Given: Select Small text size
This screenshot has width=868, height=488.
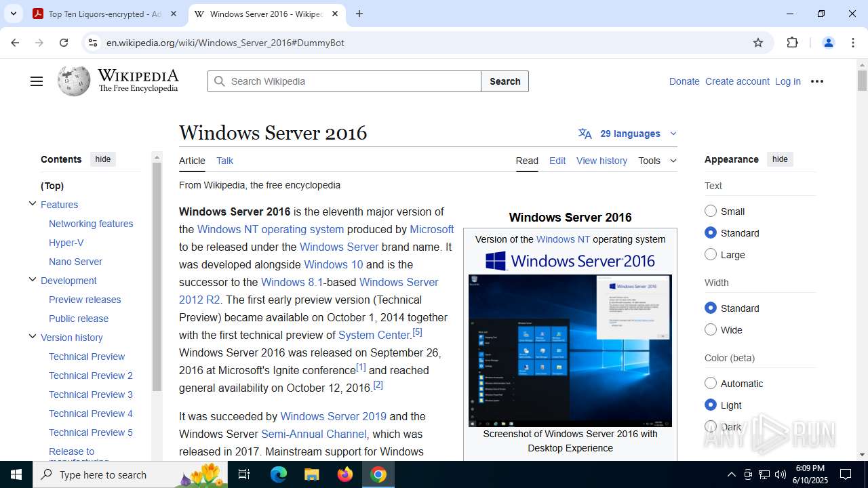Looking at the screenshot, I should [711, 211].
